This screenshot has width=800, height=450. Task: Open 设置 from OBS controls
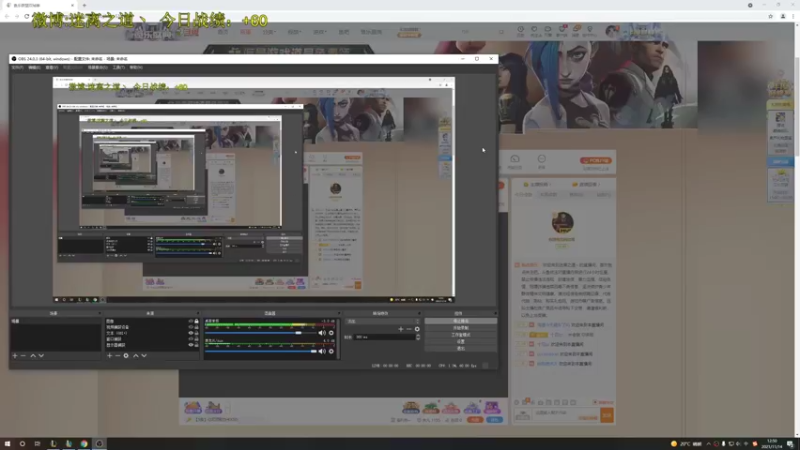pos(461,342)
